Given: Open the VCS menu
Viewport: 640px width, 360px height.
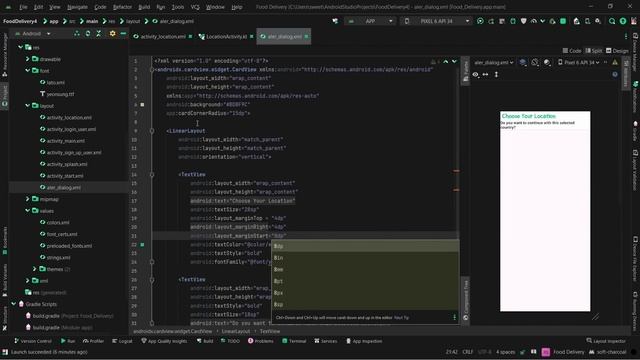Looking at the screenshot, I should 195,7.
